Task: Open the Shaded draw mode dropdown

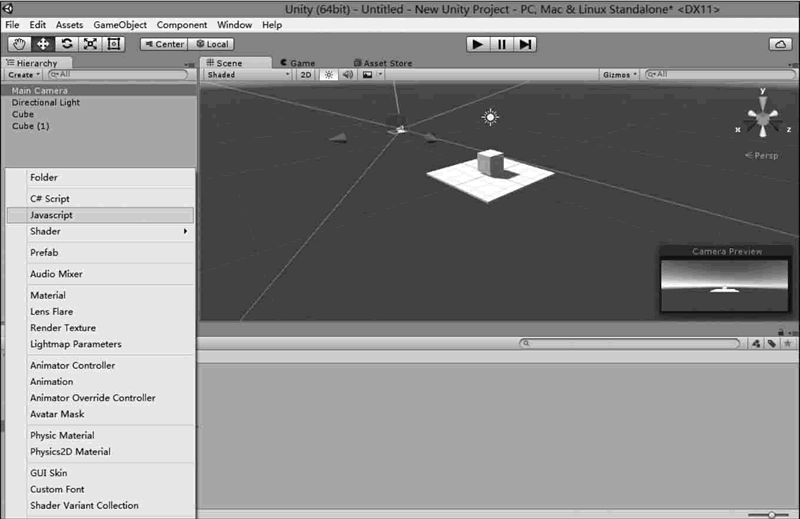Action: [x=248, y=75]
